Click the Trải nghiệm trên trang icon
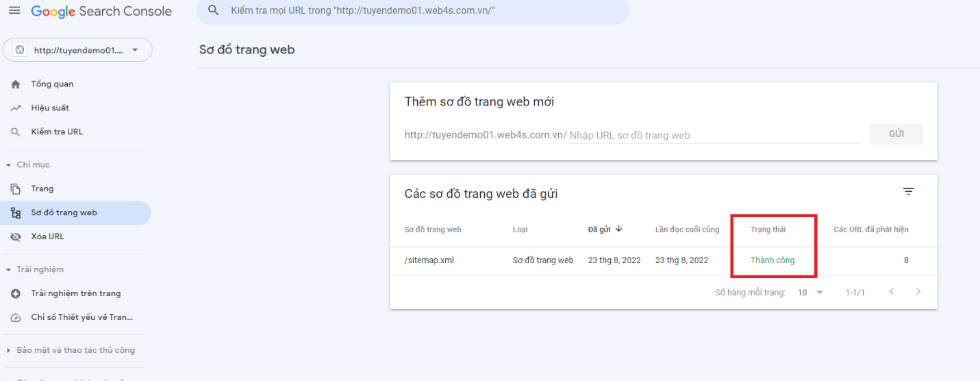Screen dimensions: 980x381 coord(16,294)
